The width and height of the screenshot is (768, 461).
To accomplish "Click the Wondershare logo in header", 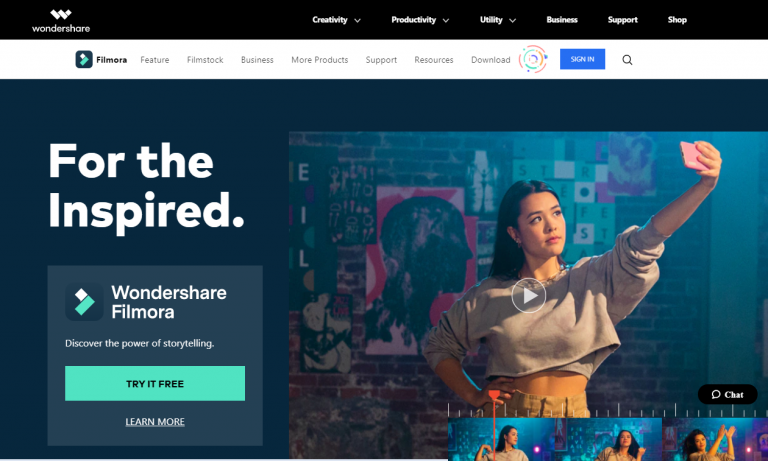I will point(61,21).
